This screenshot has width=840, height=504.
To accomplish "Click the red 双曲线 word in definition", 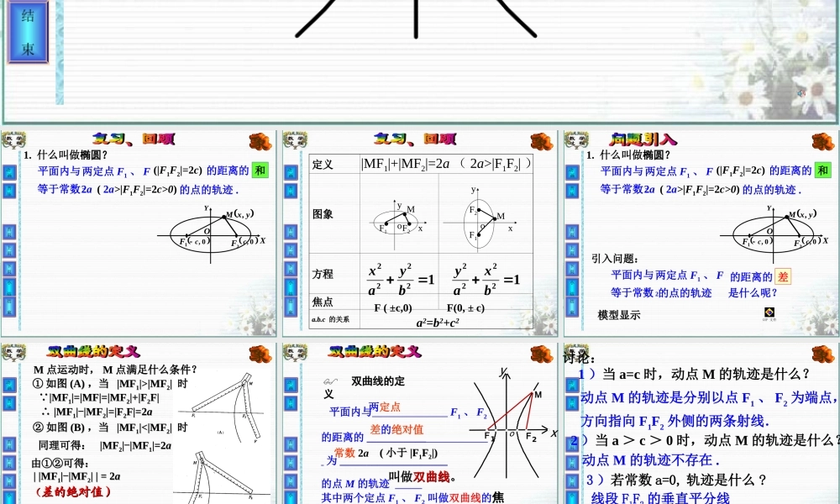I will click(431, 476).
